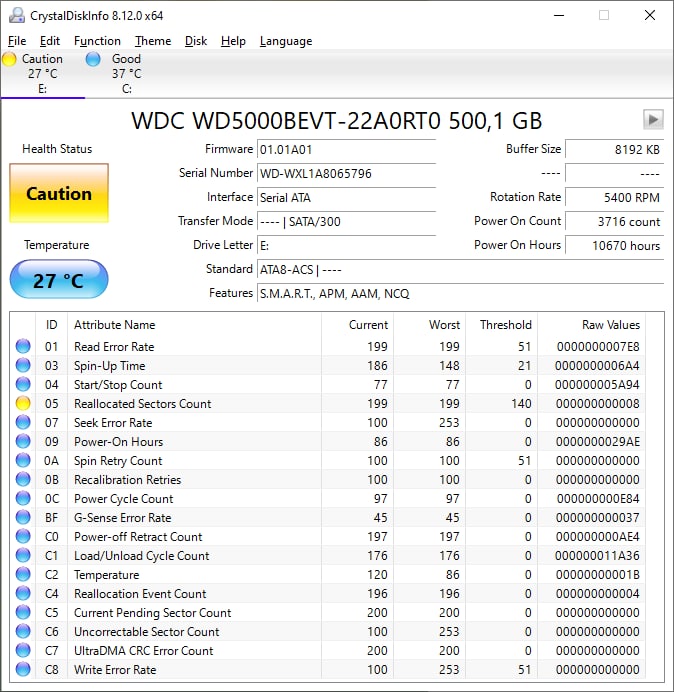Click raw value 0000000007E8 of Read Error Rate

click(x=598, y=346)
